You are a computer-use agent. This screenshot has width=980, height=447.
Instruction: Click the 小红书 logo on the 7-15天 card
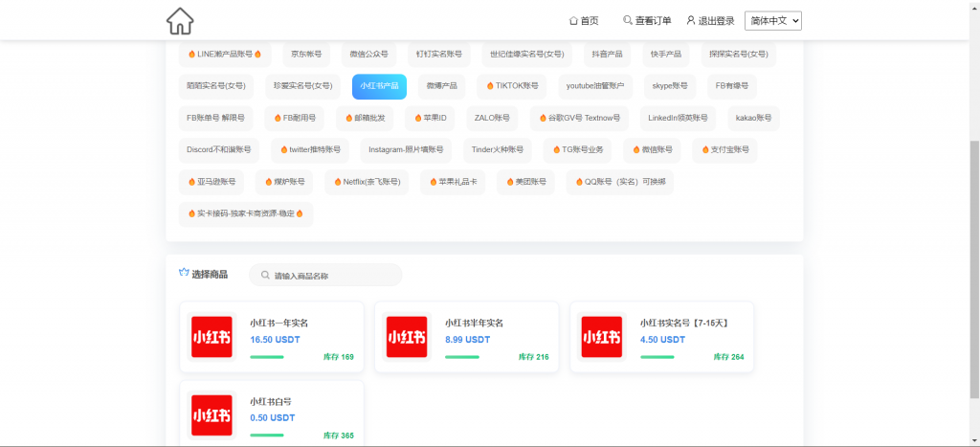click(x=601, y=337)
